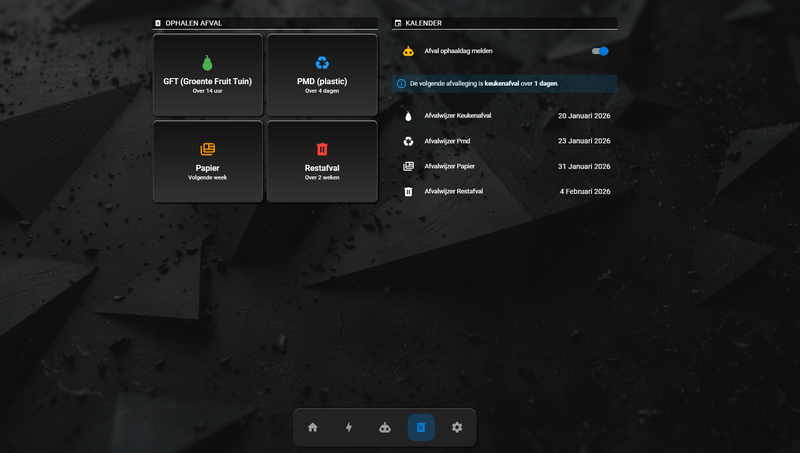Click the date 20 Januari 2026
The height and width of the screenshot is (453, 800).
(584, 116)
